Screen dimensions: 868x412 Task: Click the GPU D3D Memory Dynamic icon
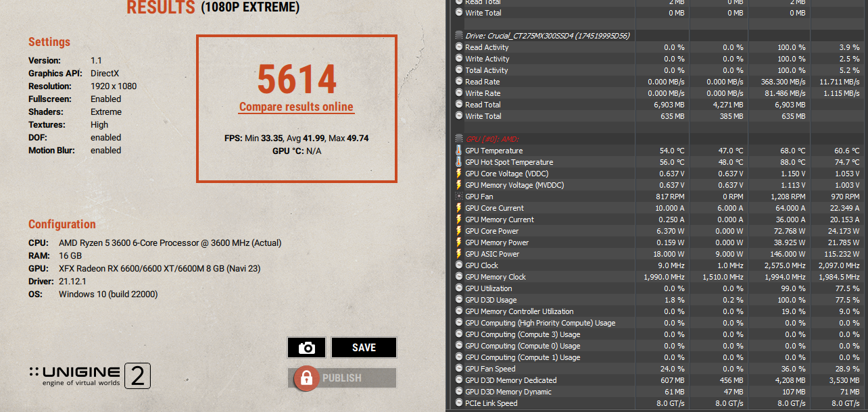click(x=459, y=392)
